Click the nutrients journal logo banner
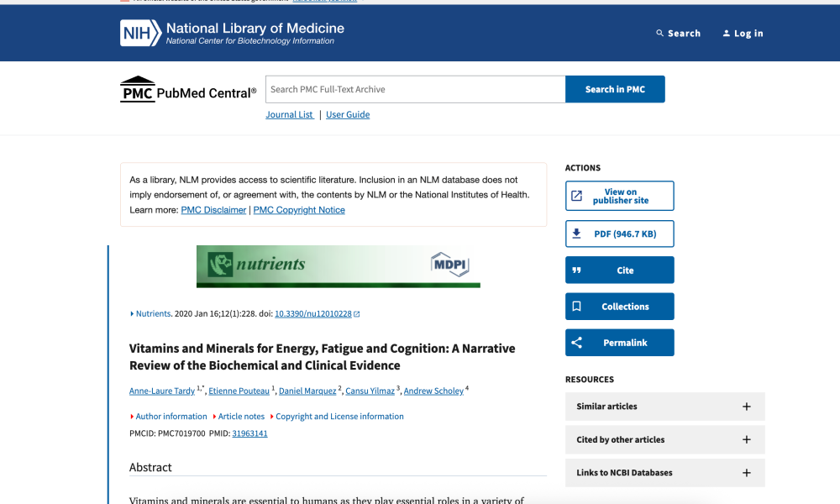Image resolution: width=840 pixels, height=504 pixels. tap(338, 266)
